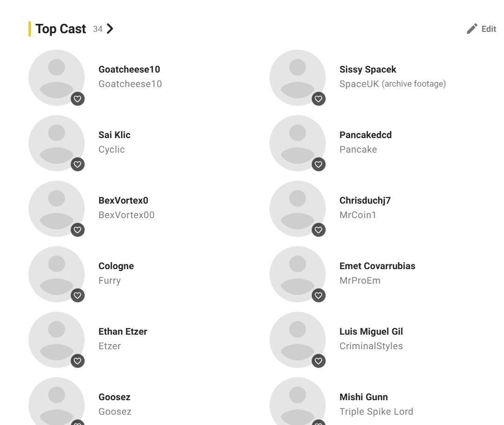Add Chrisduchj7 to favorites via heart

[319, 230]
